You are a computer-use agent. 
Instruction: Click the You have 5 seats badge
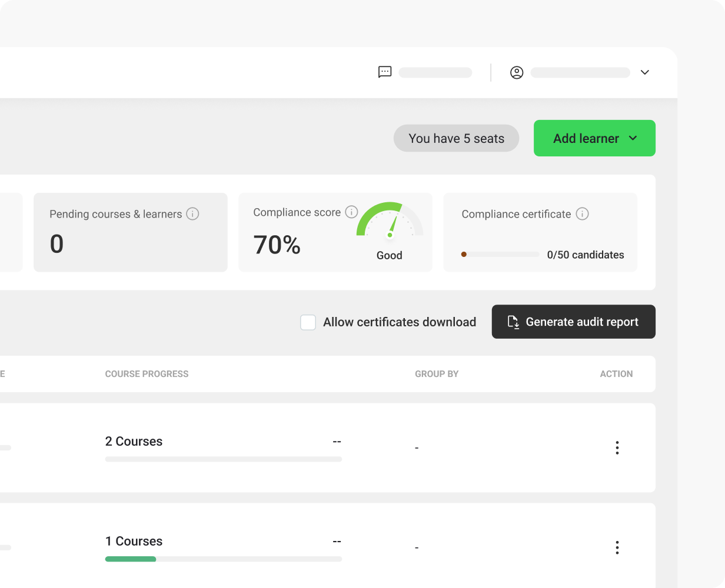tap(456, 138)
